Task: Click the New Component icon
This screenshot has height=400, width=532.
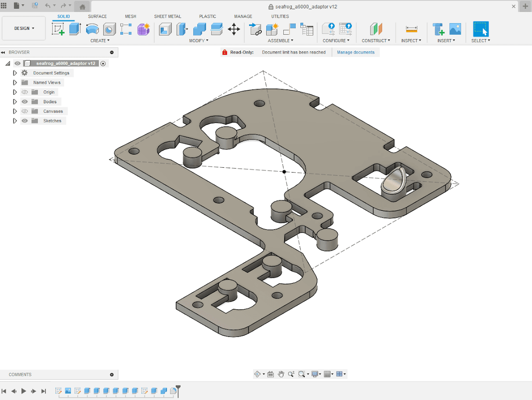Action: (272, 29)
